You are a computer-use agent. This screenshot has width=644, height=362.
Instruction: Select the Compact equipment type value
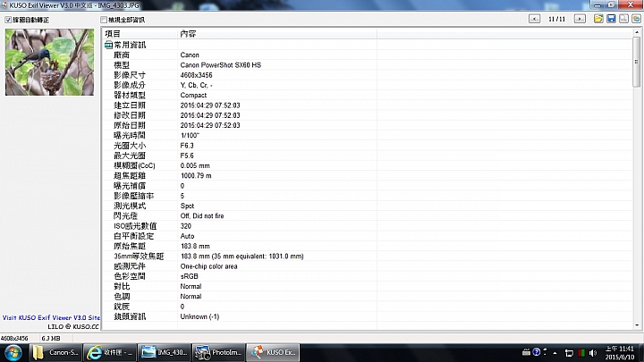coord(193,96)
